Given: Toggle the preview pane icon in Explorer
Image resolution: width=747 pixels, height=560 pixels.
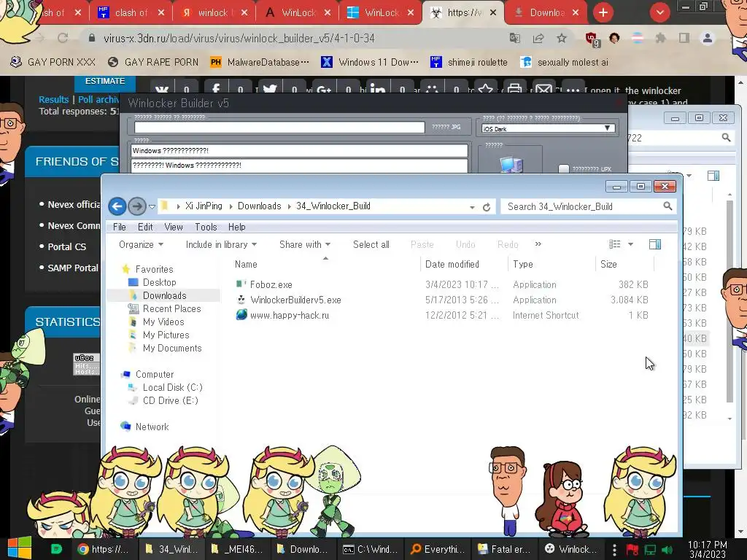Looking at the screenshot, I should [x=655, y=244].
